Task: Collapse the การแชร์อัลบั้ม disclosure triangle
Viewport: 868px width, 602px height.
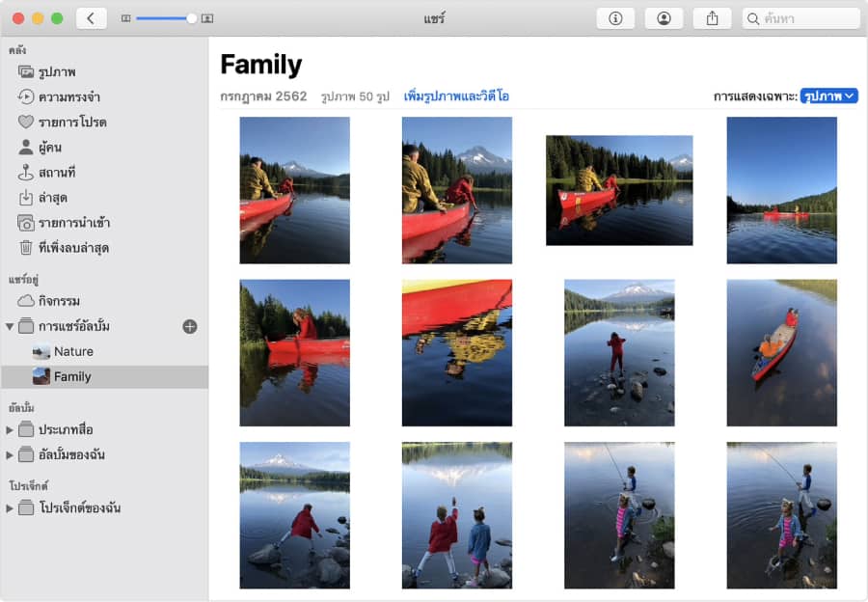Action: (x=10, y=326)
